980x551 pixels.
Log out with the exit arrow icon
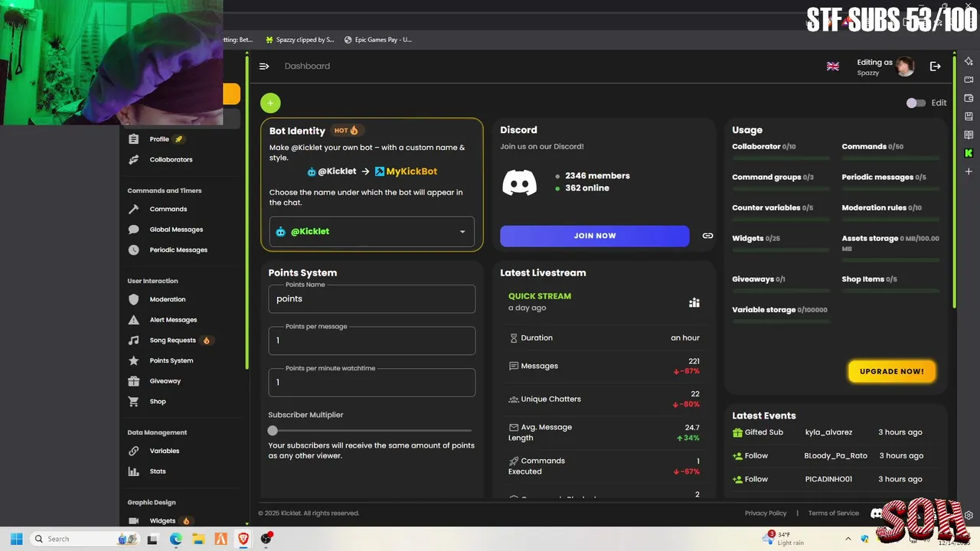point(935,67)
